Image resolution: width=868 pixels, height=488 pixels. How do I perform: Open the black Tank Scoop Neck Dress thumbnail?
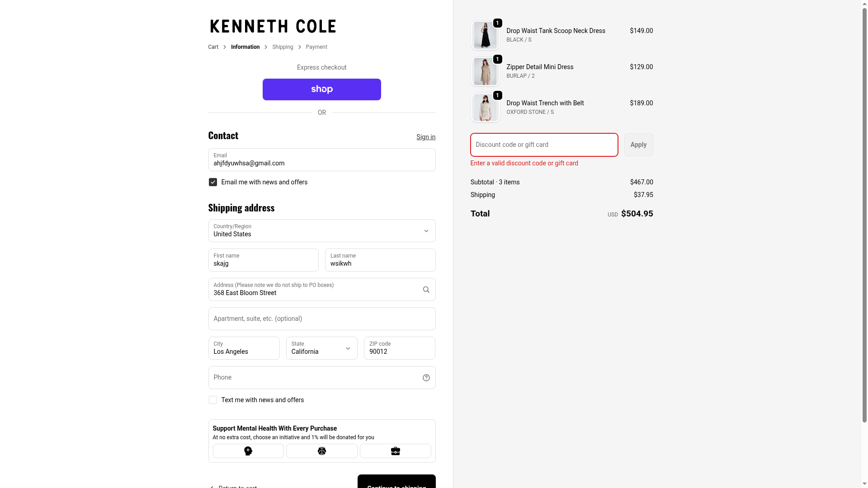coord(486,35)
